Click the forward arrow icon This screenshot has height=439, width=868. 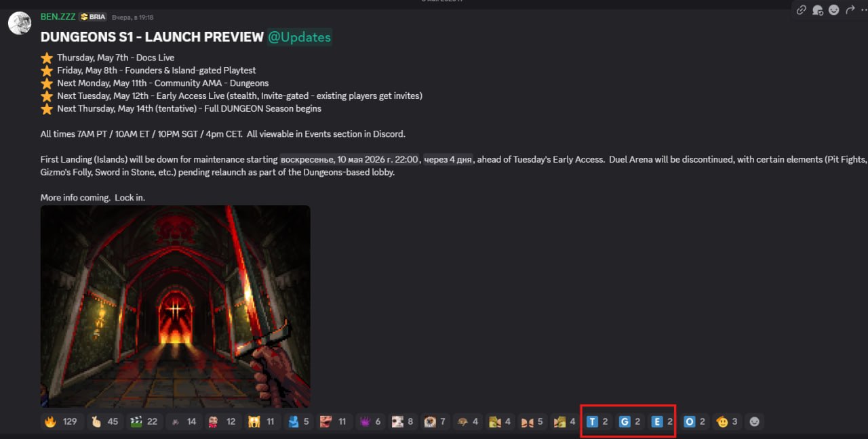pos(850,9)
